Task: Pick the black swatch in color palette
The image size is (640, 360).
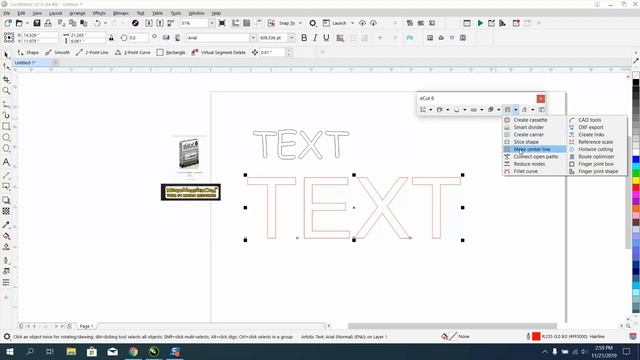Action: tap(636, 82)
